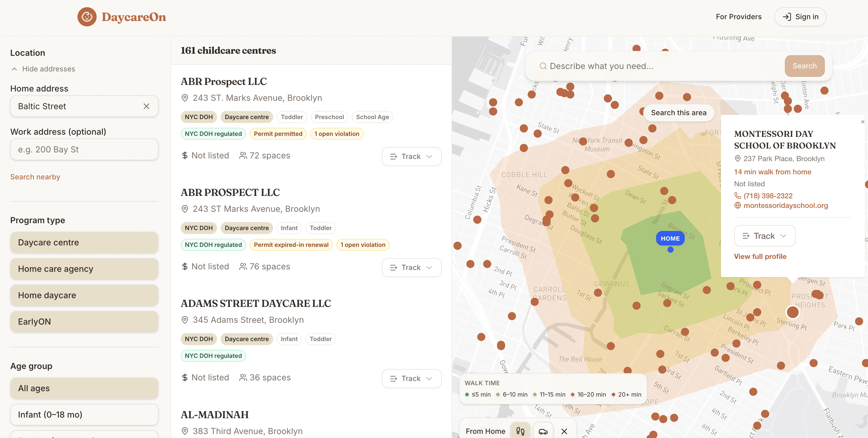Click the Search button on map

click(804, 66)
